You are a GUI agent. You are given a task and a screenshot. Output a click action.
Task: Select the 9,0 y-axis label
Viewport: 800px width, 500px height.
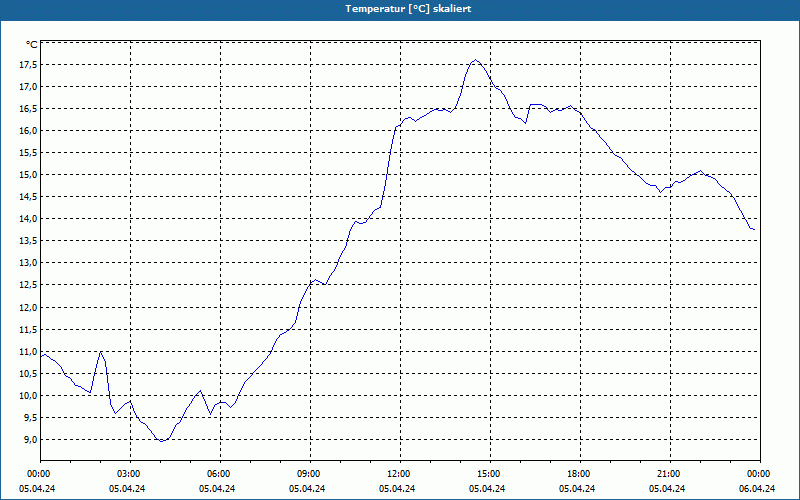pyautogui.click(x=31, y=440)
